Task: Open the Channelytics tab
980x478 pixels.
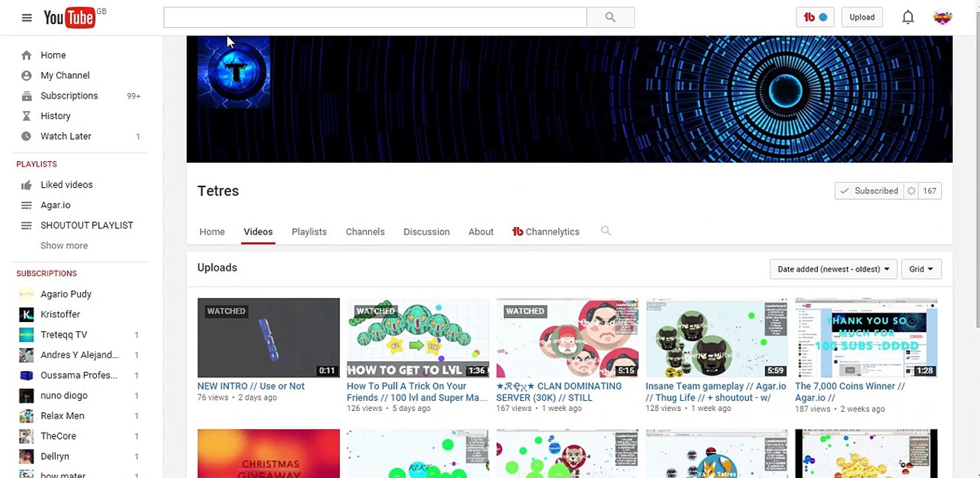Action: 546,232
